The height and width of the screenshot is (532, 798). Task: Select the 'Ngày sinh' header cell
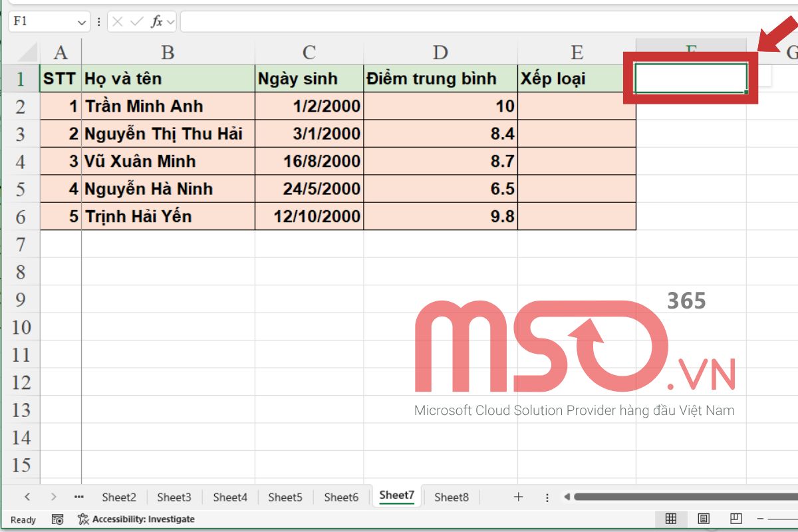[309, 78]
